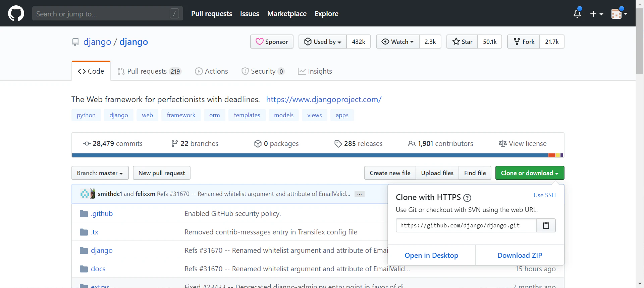Expand the Used by dropdown
This screenshot has height=288, width=644.
323,42
